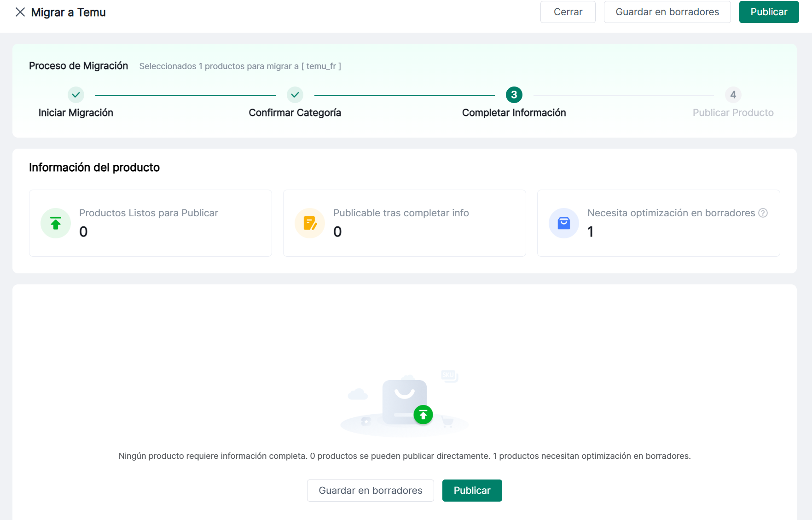Select the Publicable tras completar info card
Screen dimensions: 812x520
(x=404, y=223)
